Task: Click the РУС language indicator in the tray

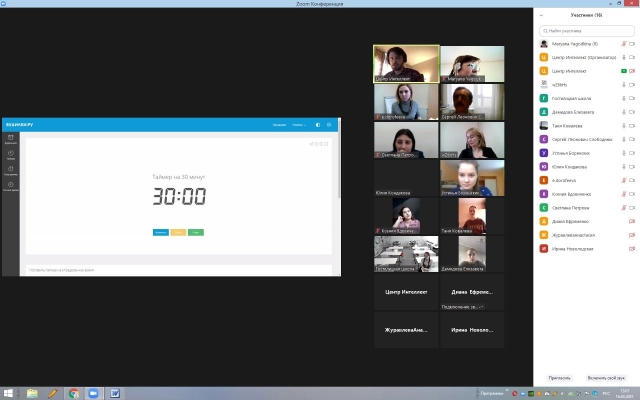Action: click(x=606, y=394)
